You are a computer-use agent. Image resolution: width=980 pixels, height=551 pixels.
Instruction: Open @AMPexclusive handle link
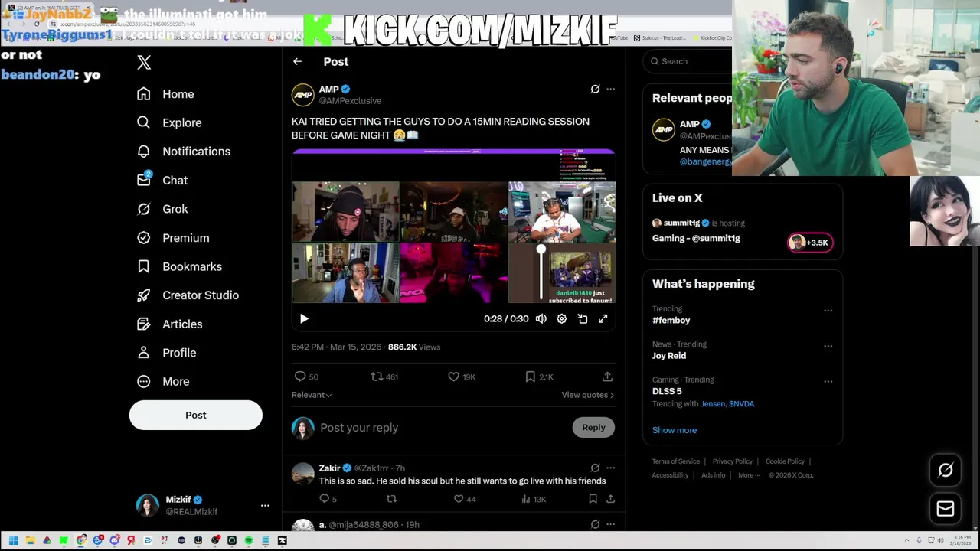click(x=350, y=101)
